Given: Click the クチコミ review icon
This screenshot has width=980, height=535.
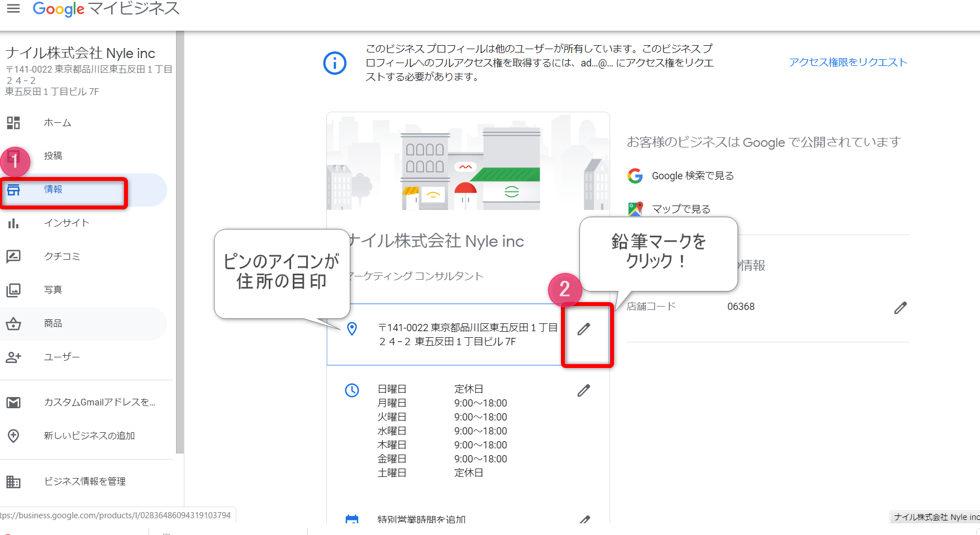Looking at the screenshot, I should 13,256.
